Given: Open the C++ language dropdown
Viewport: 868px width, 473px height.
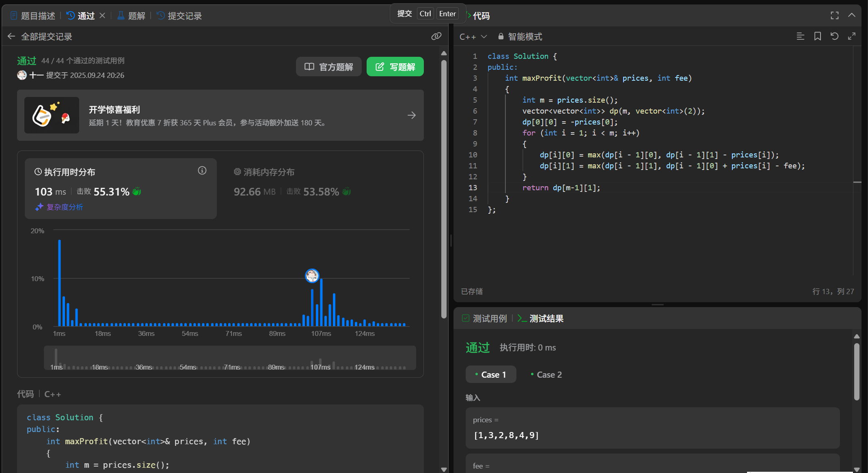Looking at the screenshot, I should (473, 37).
